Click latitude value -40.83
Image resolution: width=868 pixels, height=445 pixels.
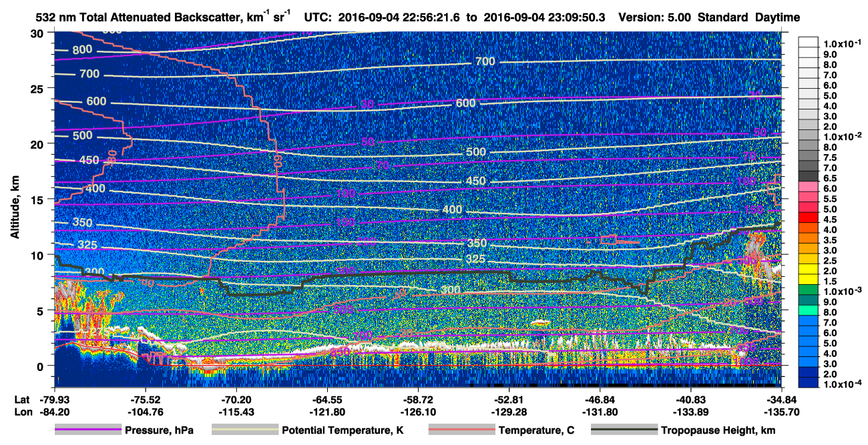pos(691,399)
